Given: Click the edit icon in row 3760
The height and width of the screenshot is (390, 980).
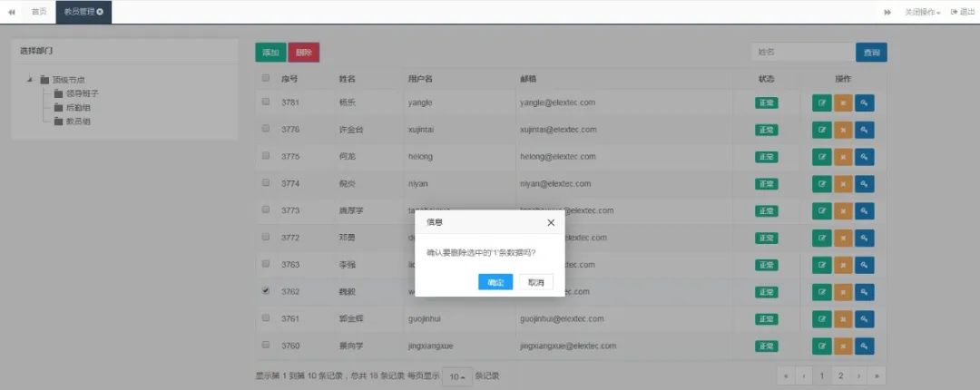Looking at the screenshot, I should pos(821,346).
